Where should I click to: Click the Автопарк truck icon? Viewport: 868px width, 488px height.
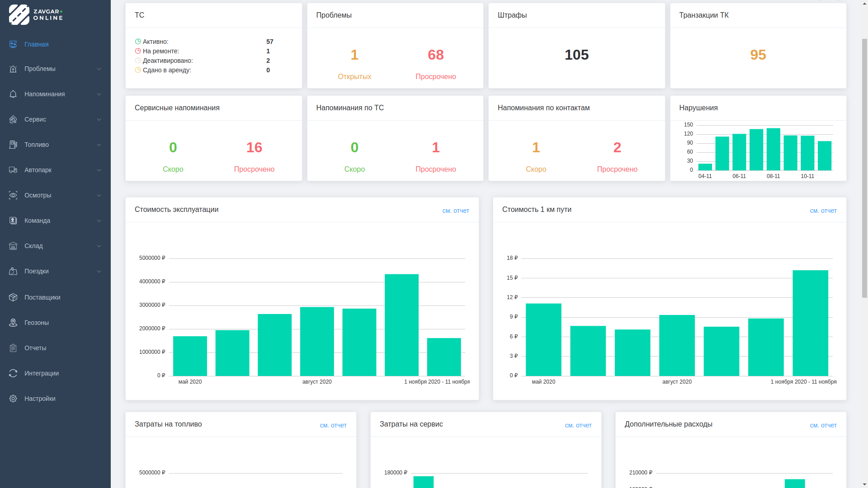(x=13, y=170)
